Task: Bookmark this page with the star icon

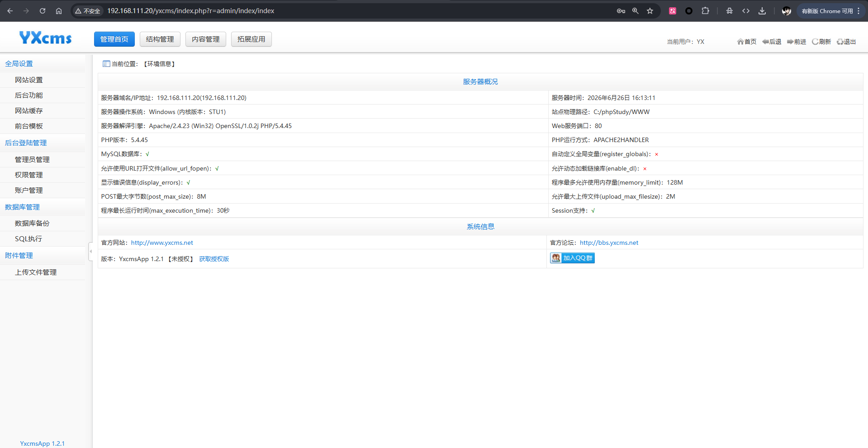Action: [650, 11]
